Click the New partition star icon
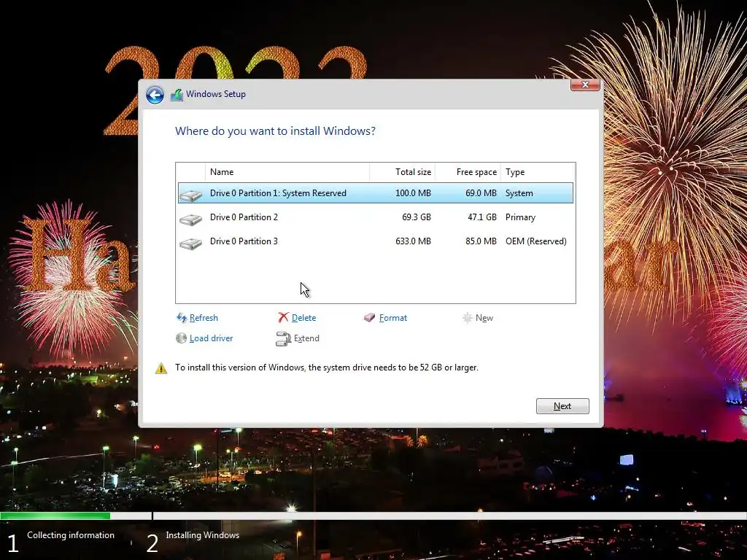The height and width of the screenshot is (560, 747). tap(468, 318)
